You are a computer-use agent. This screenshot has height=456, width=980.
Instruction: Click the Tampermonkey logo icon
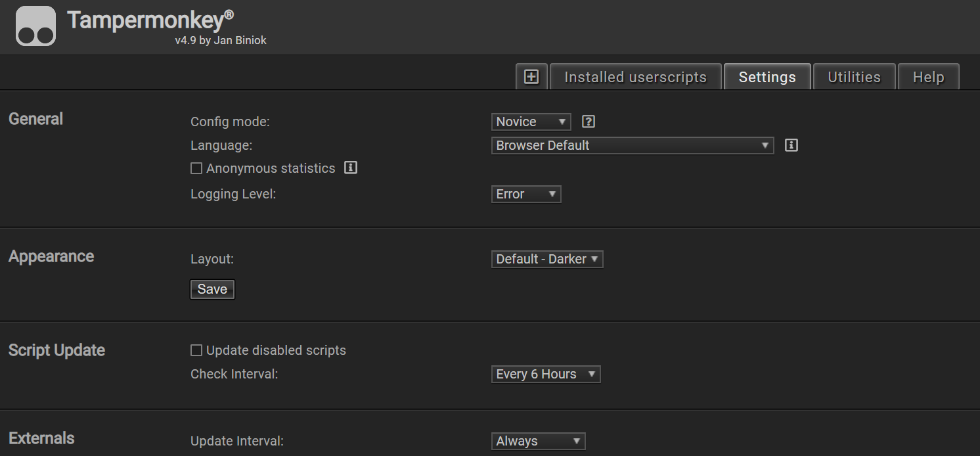tap(35, 26)
